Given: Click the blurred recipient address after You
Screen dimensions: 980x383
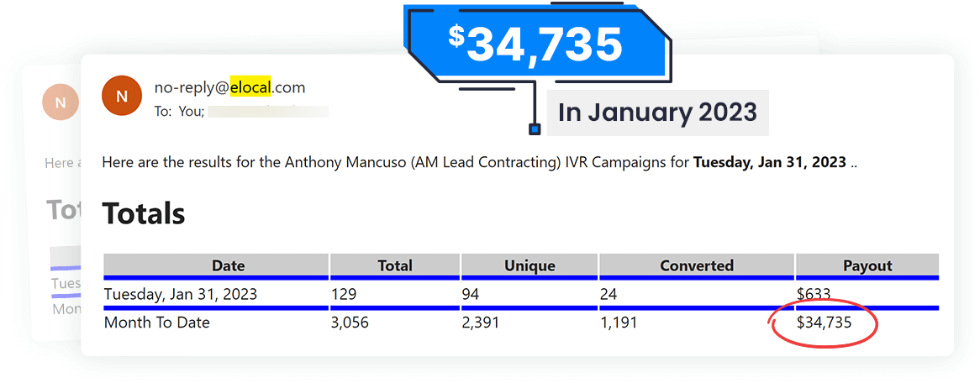Looking at the screenshot, I should click(267, 111).
